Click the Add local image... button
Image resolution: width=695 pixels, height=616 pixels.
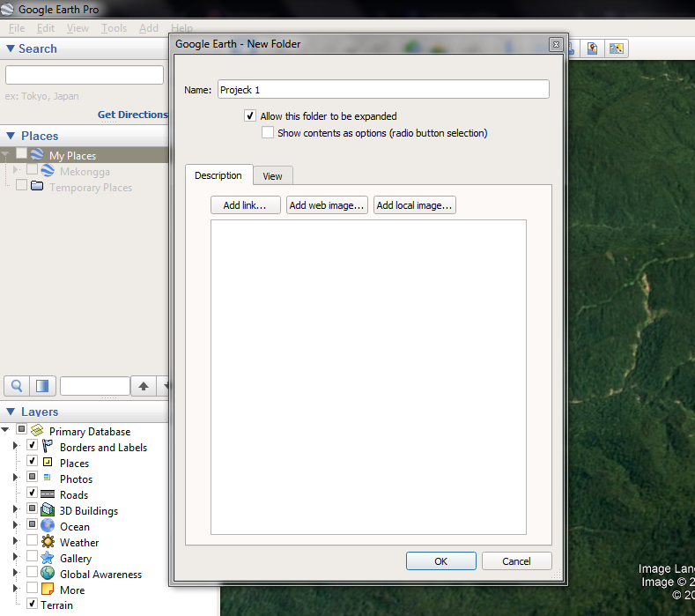tap(414, 205)
